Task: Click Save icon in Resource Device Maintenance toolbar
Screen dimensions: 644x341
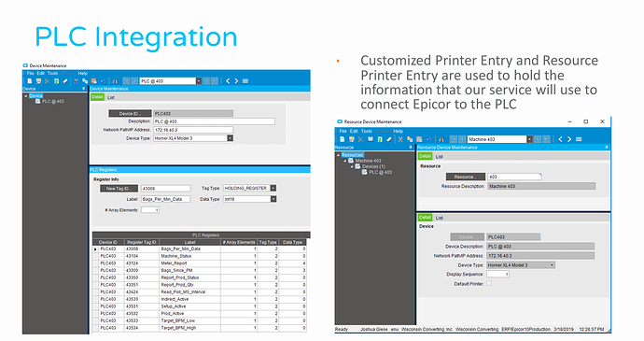Action: pos(352,139)
